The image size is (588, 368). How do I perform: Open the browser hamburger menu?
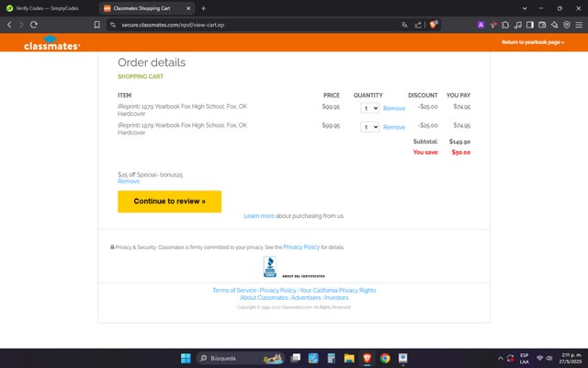579,25
